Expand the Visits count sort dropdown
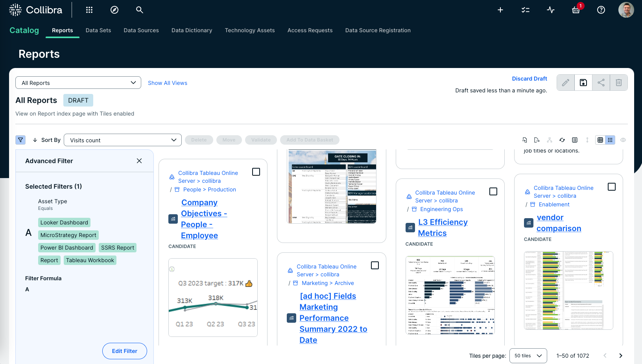 point(123,140)
